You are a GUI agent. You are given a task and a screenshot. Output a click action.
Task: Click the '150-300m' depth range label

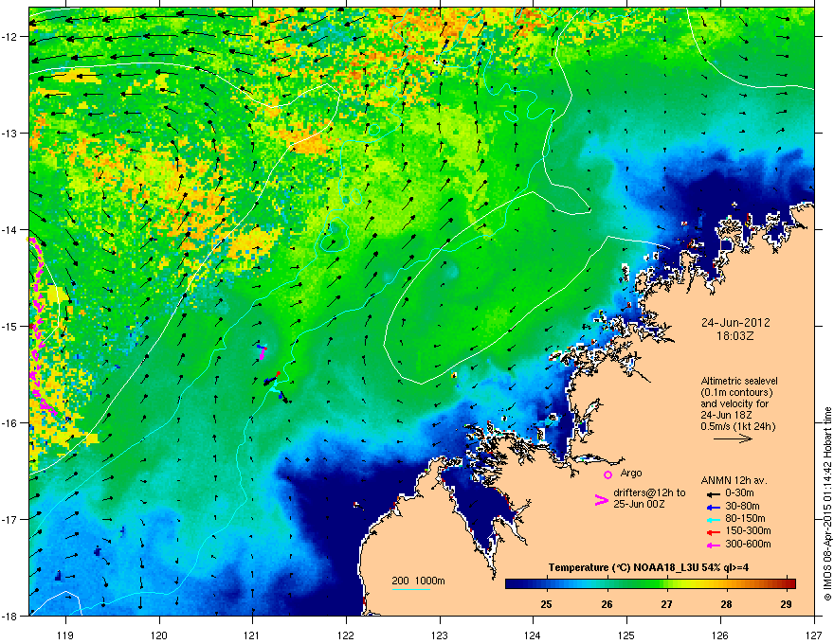(748, 530)
